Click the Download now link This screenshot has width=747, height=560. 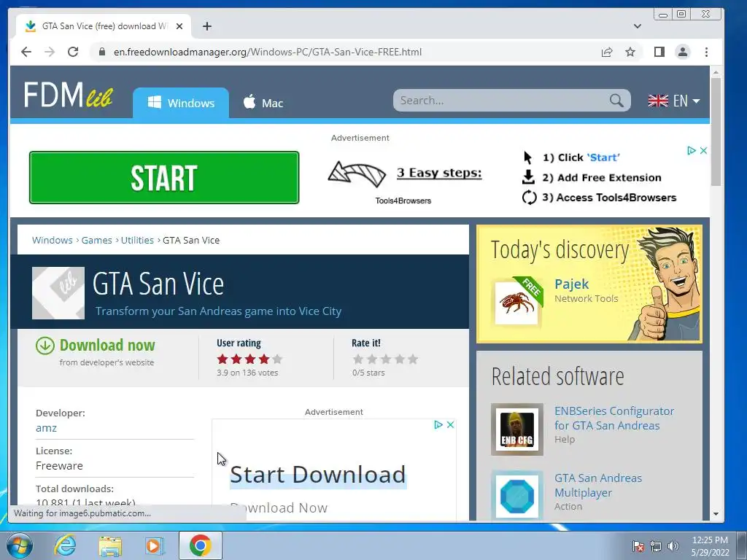click(107, 345)
